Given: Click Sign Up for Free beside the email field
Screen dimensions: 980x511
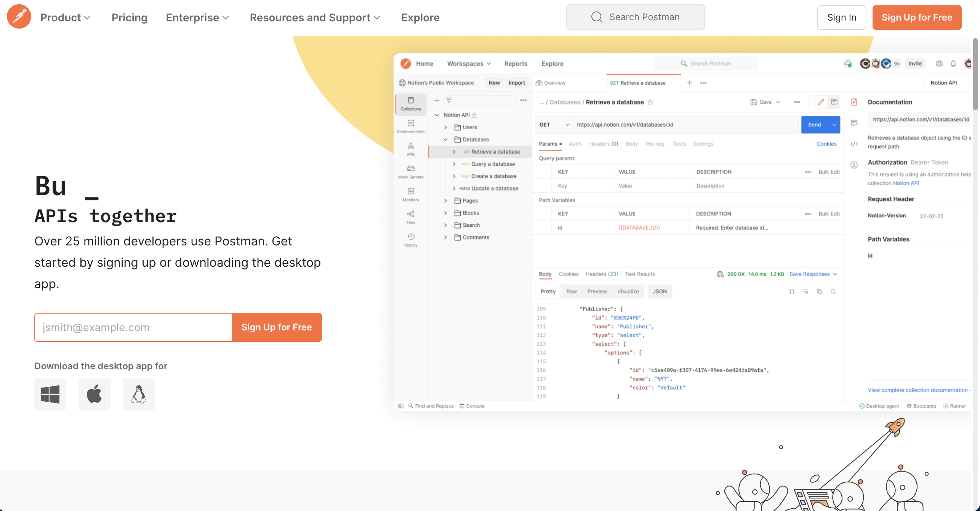Looking at the screenshot, I should (x=277, y=327).
